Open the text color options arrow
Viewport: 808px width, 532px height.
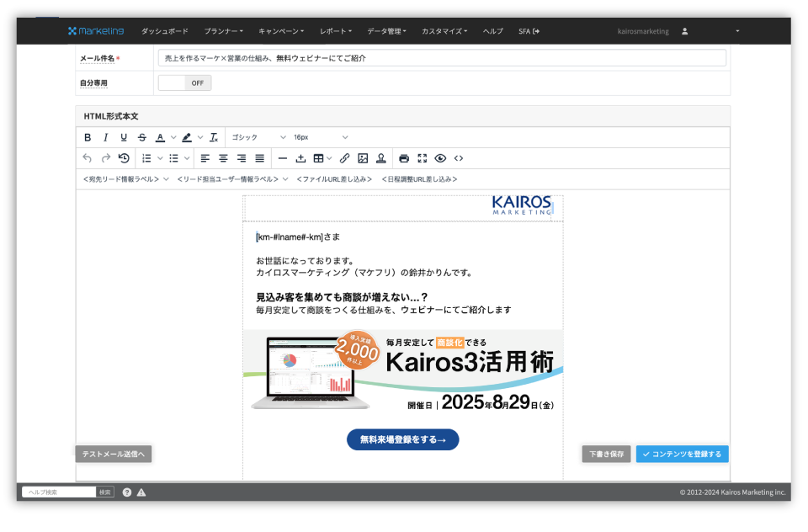click(x=173, y=138)
